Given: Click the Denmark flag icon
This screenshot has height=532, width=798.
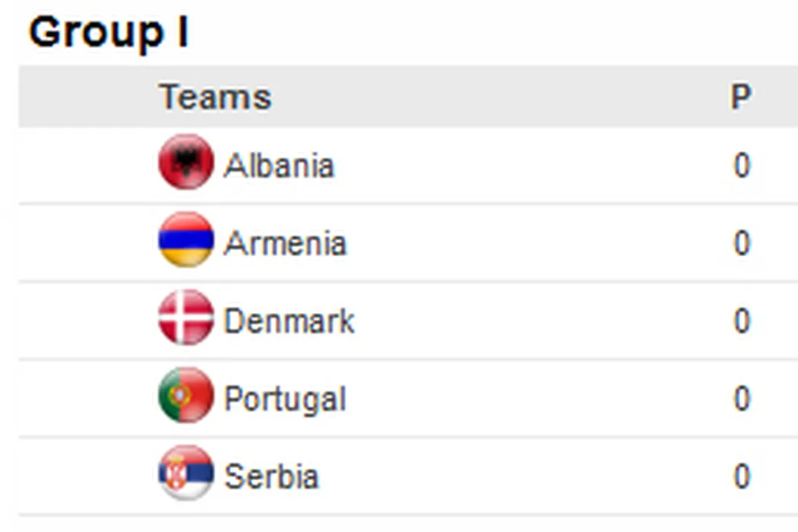Looking at the screenshot, I should point(185,318).
